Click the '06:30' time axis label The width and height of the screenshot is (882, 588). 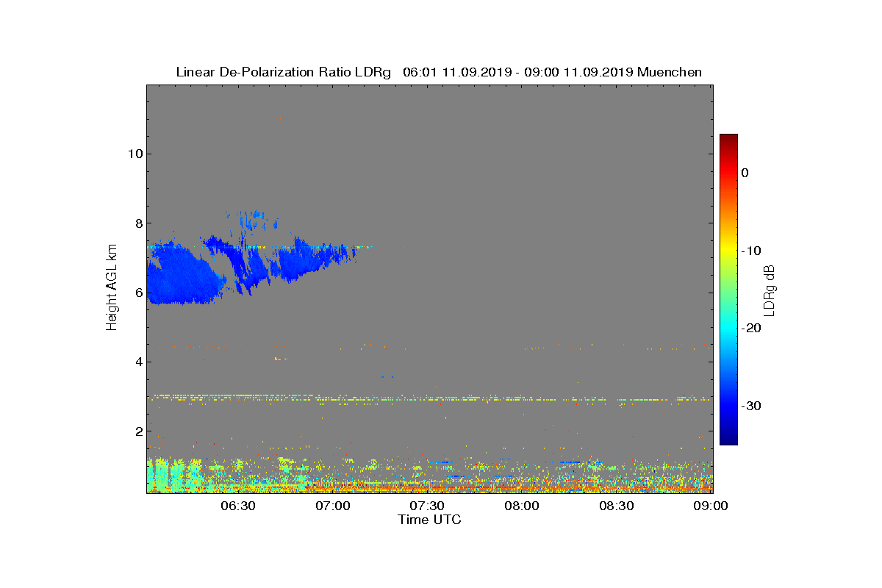[238, 506]
